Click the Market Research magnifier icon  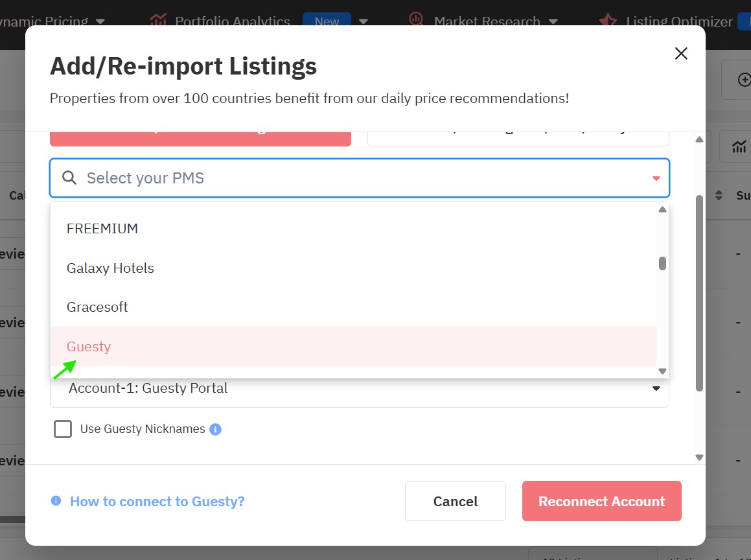click(x=416, y=19)
